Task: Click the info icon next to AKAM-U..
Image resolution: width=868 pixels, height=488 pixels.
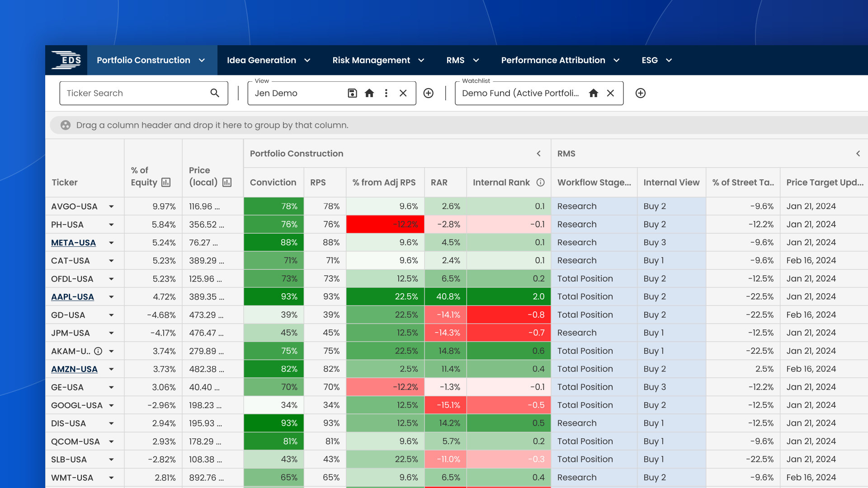Action: [98, 351]
